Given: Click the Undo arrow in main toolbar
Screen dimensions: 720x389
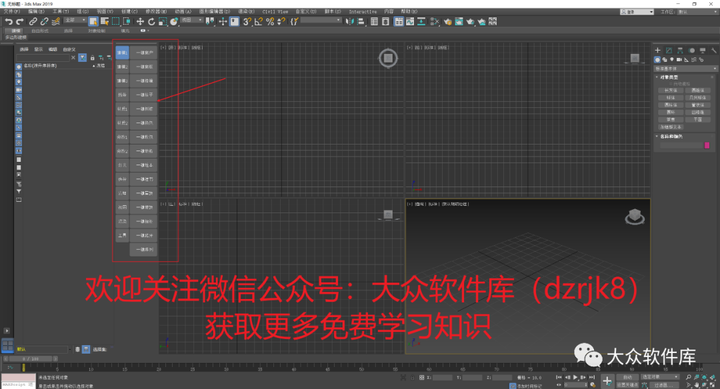Looking at the screenshot, I should point(9,21).
